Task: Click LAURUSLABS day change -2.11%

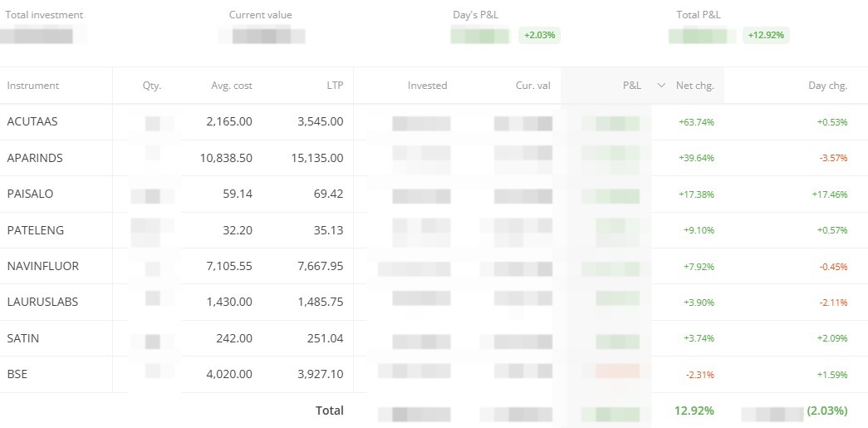Action: pos(833,303)
